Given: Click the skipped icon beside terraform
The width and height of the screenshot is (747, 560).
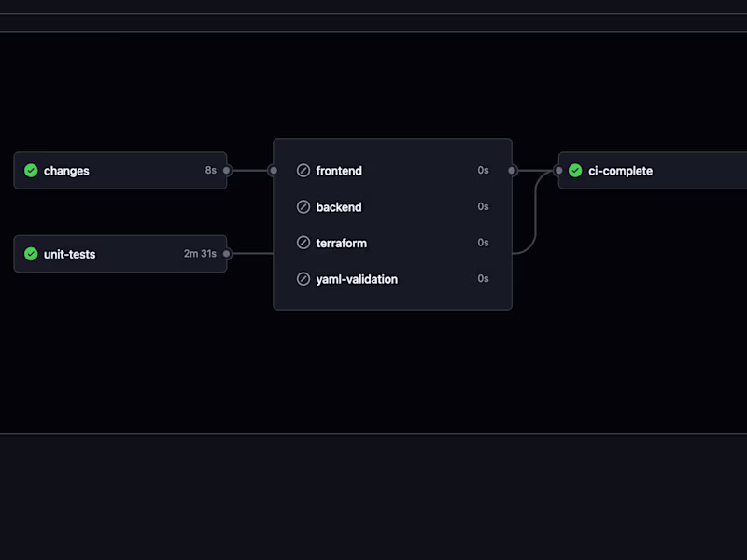Looking at the screenshot, I should [303, 243].
